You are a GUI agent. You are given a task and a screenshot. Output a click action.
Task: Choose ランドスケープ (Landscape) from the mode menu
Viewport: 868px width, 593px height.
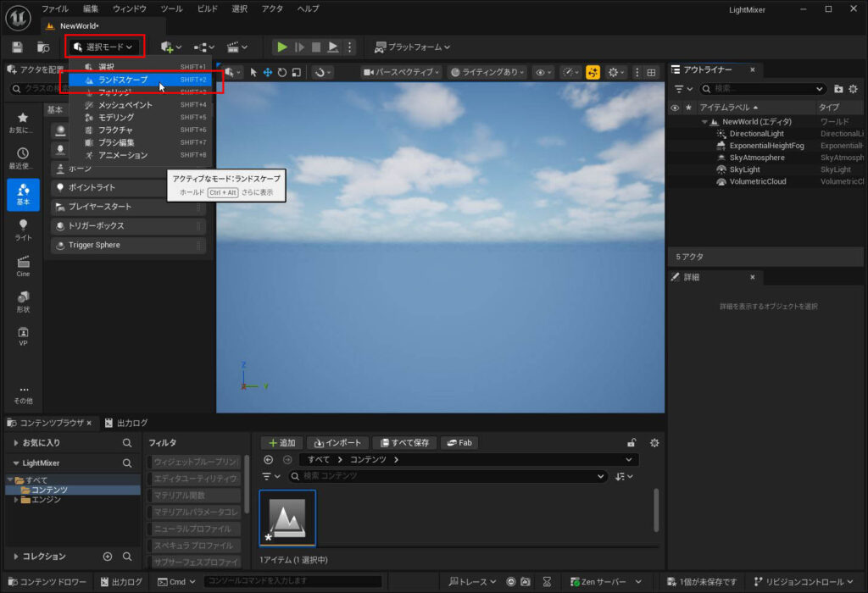pyautogui.click(x=123, y=80)
